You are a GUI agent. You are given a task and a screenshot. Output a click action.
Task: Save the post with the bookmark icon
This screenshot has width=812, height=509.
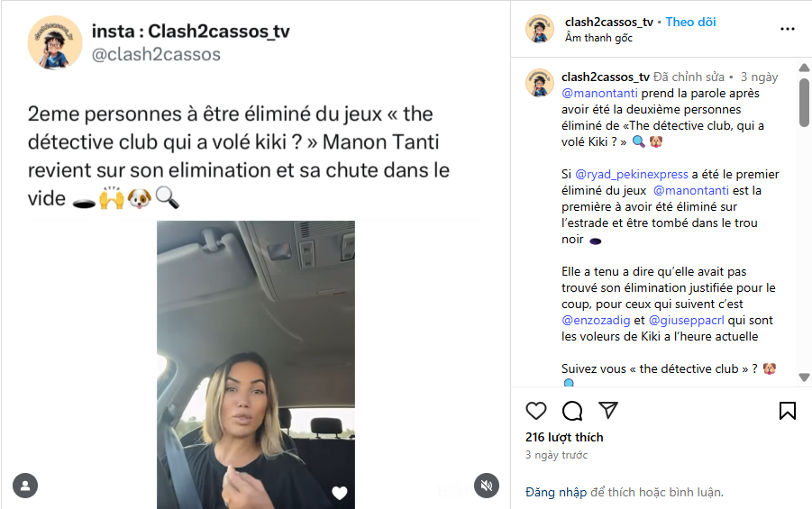[x=787, y=411]
